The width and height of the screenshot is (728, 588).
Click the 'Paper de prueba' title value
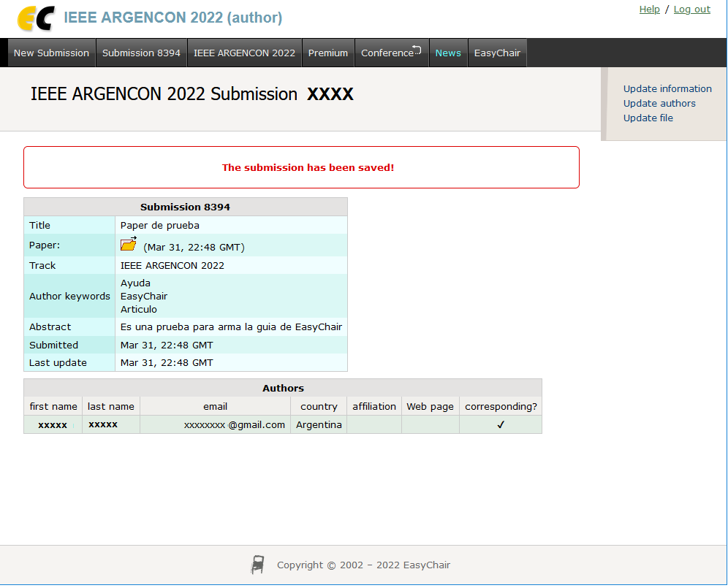pos(160,226)
